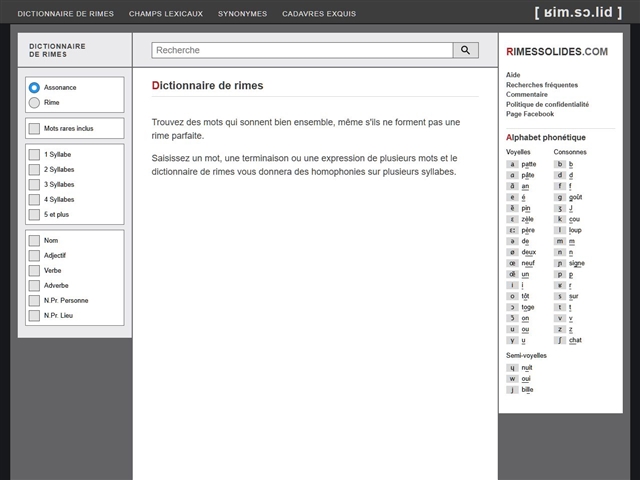The height and width of the screenshot is (480, 640).
Task: Enable Mots rares inclus checkbox
Action: tap(34, 129)
